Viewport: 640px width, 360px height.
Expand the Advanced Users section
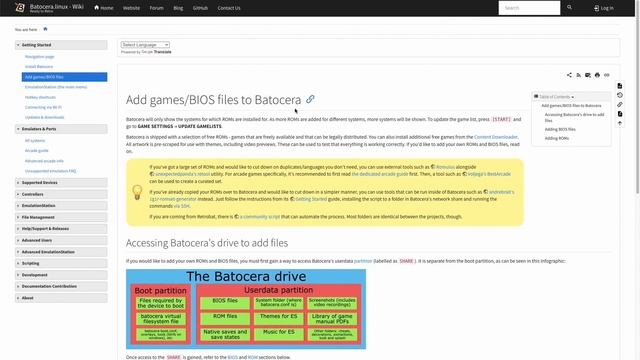pos(61,240)
